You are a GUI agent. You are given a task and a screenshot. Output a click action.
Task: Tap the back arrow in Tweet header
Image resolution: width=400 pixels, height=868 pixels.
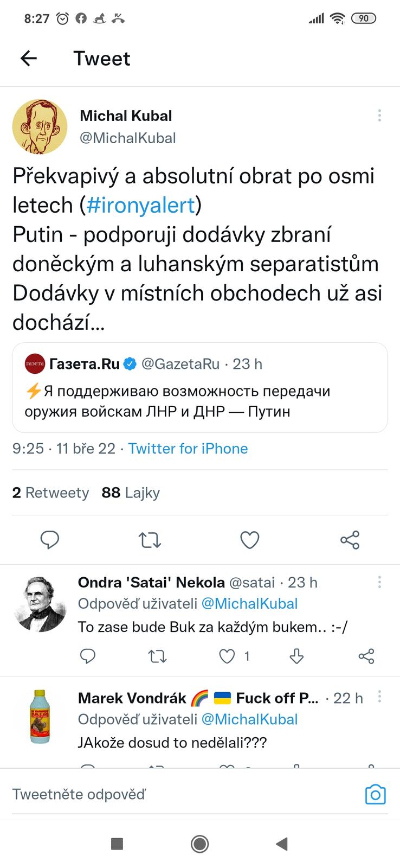(x=28, y=59)
